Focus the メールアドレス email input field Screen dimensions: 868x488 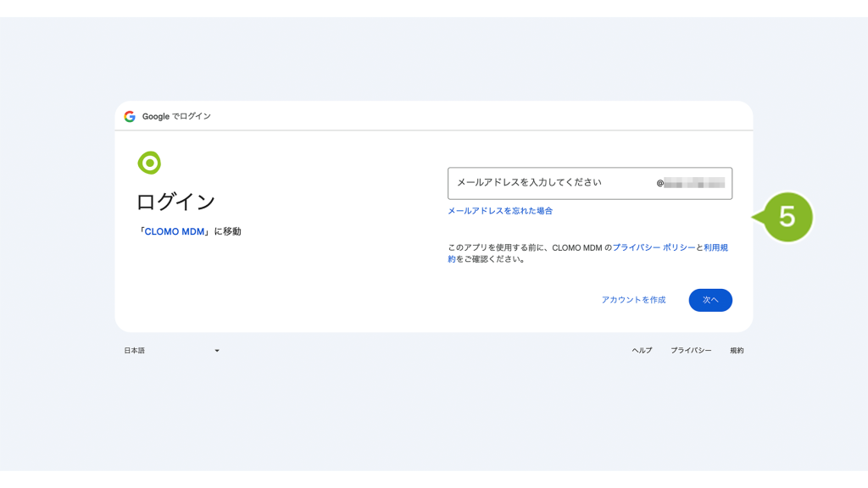[x=551, y=183]
